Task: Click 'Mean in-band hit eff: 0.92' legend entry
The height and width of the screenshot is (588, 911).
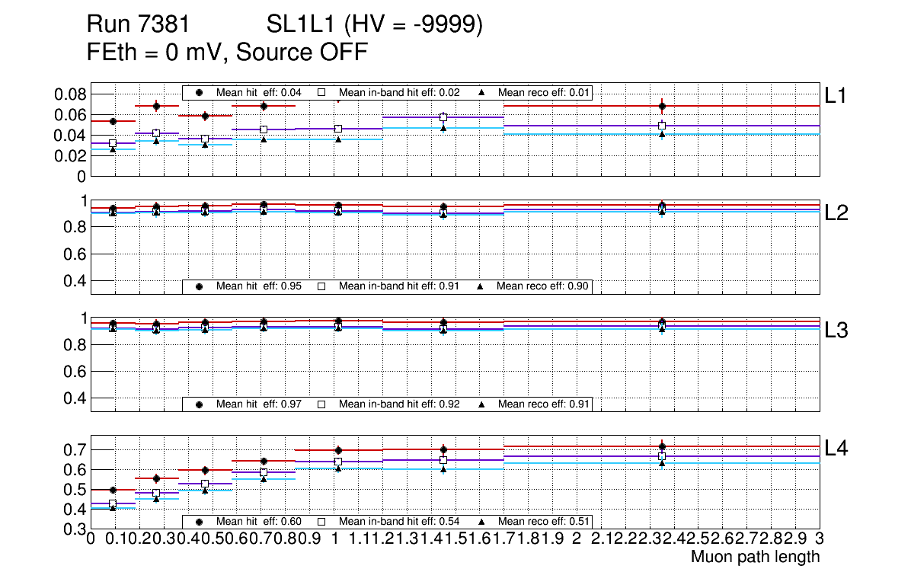Action: 399,404
